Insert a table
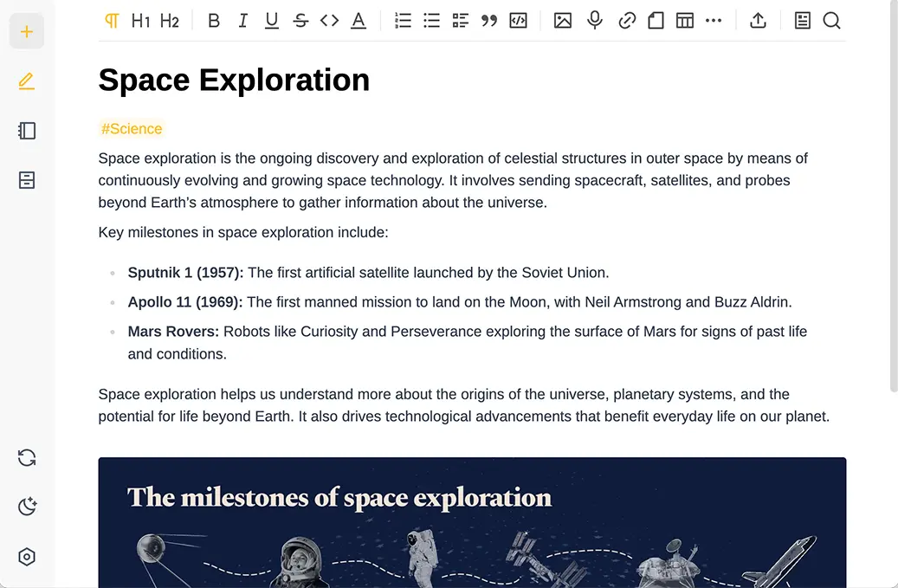This screenshot has height=588, width=898. 684,21
